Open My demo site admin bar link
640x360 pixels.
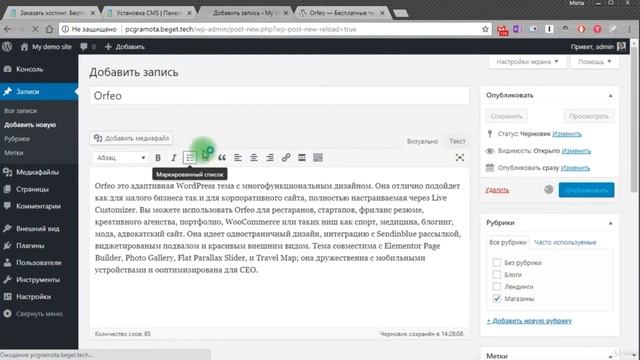click(46, 47)
